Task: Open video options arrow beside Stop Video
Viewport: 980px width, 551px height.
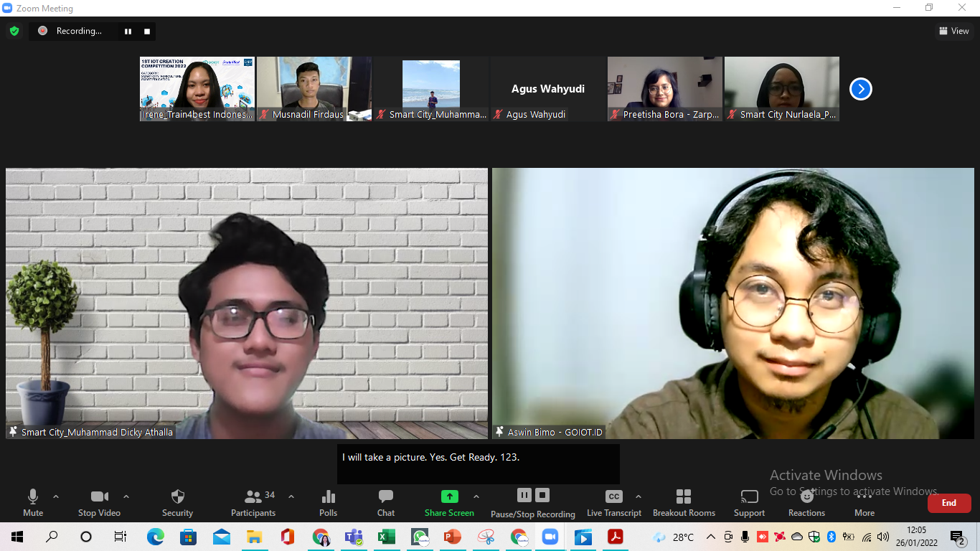Action: coord(126,496)
